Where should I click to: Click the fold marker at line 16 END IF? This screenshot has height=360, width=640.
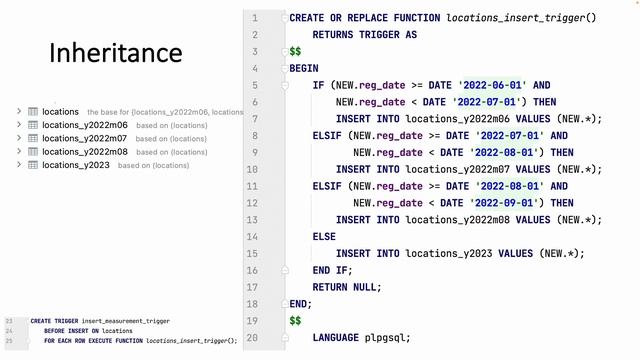coord(284,270)
